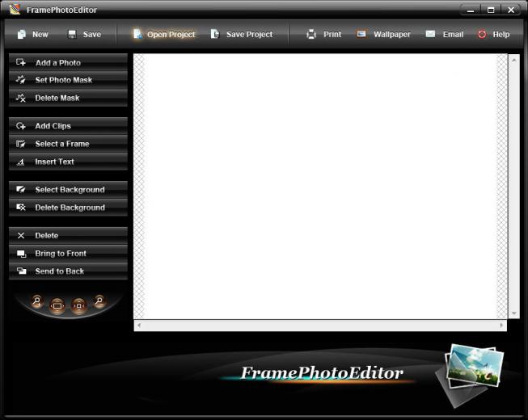Image resolution: width=528 pixels, height=420 pixels.
Task: Set image as Wallpaper via toolbar icon
Action: coord(361,34)
